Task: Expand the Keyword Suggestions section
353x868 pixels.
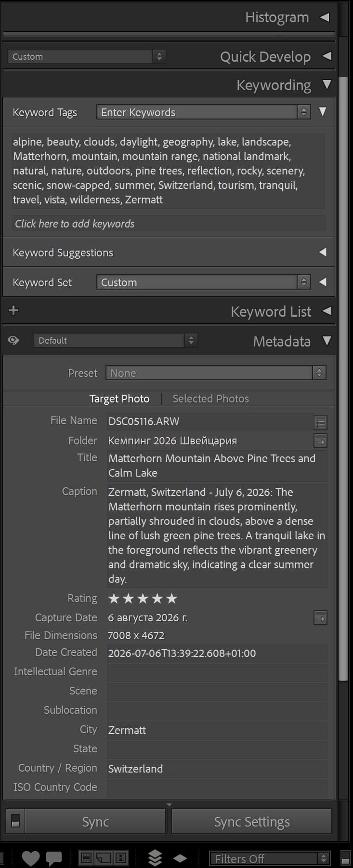Action: pyautogui.click(x=323, y=252)
